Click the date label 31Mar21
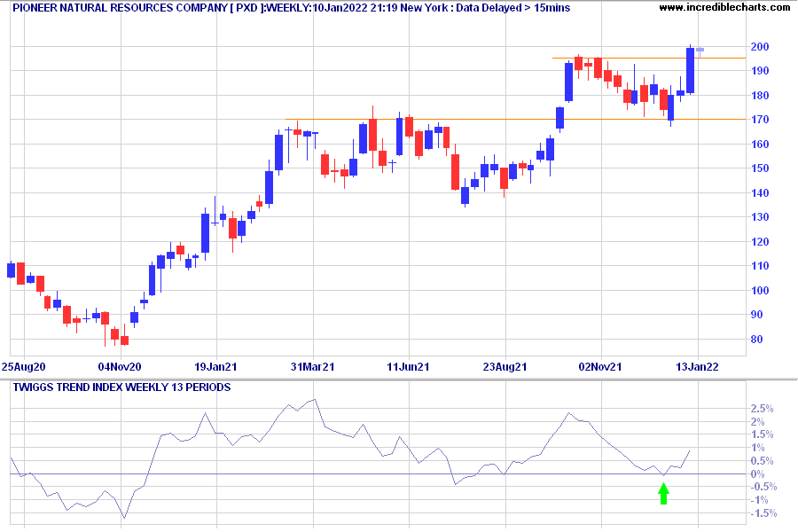Image resolution: width=798 pixels, height=532 pixels. 312,366
